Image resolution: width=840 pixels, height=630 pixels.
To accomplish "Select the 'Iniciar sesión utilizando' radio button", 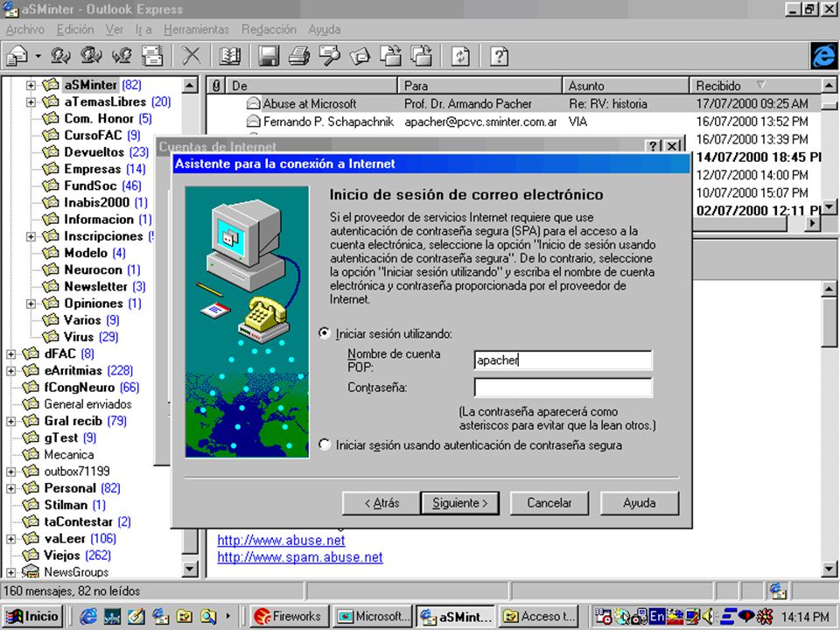I will [324, 333].
